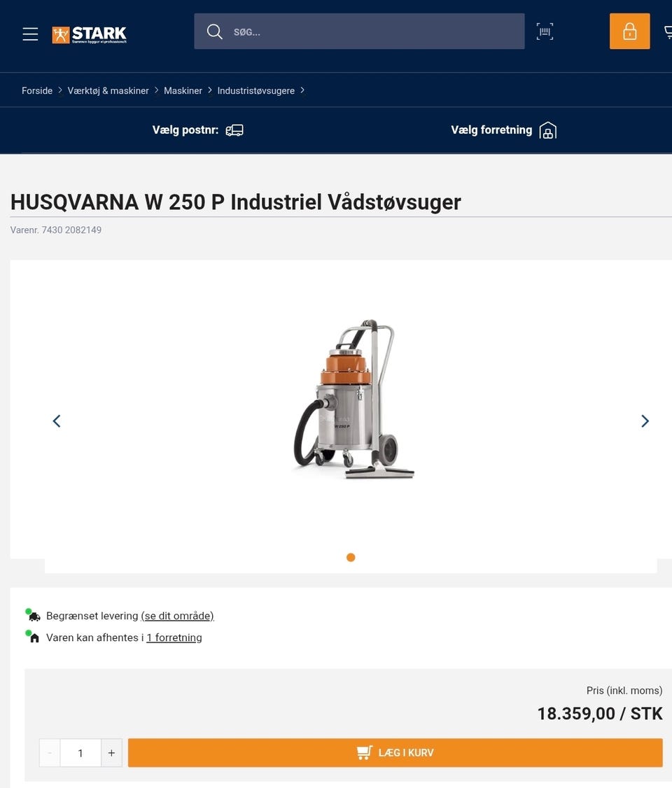Click the STARK logo
672x788 pixels.
(90, 34)
